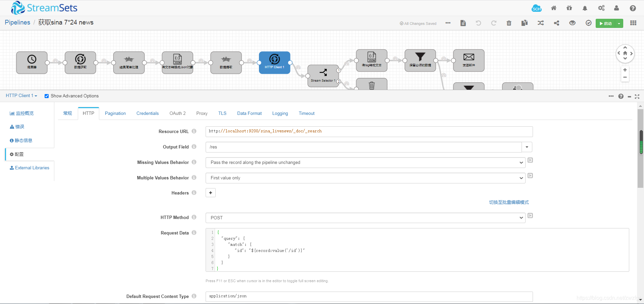Switch to the Pagination tab
Viewport: 644px width, 304px height.
pos(115,114)
